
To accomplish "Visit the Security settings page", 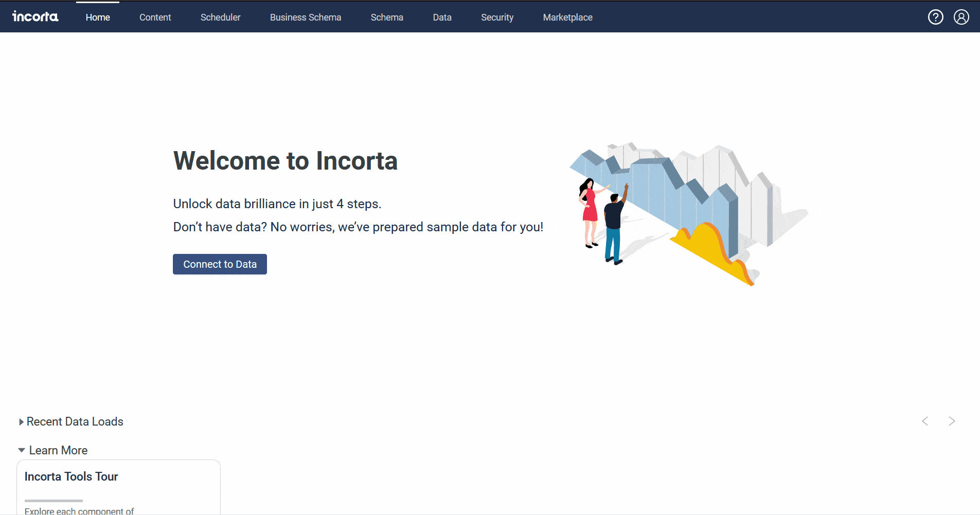I will point(497,17).
